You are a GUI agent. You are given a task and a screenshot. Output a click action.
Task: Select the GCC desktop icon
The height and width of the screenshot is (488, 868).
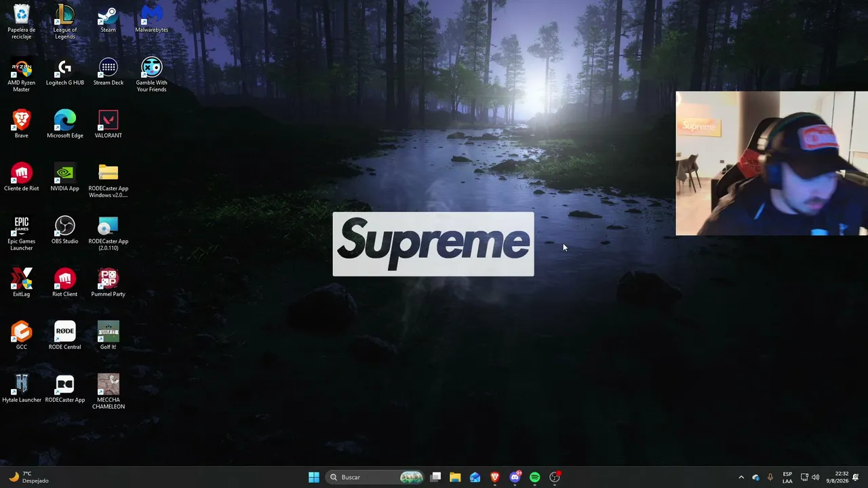22,335
